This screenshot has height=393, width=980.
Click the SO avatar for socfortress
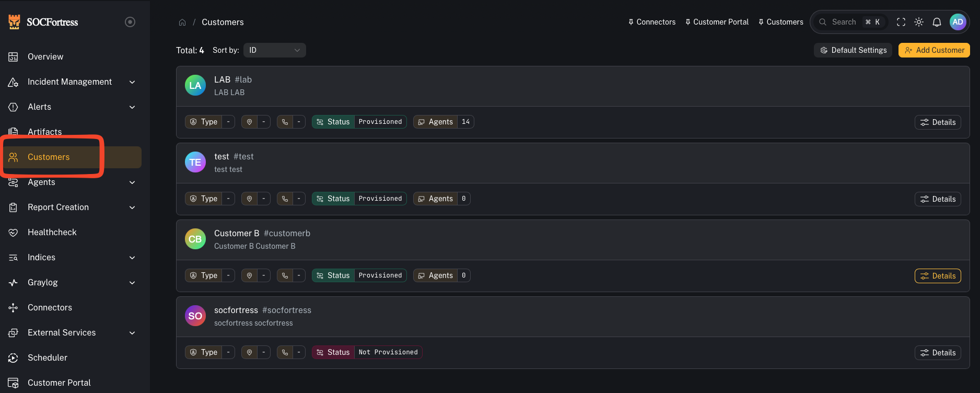click(195, 316)
